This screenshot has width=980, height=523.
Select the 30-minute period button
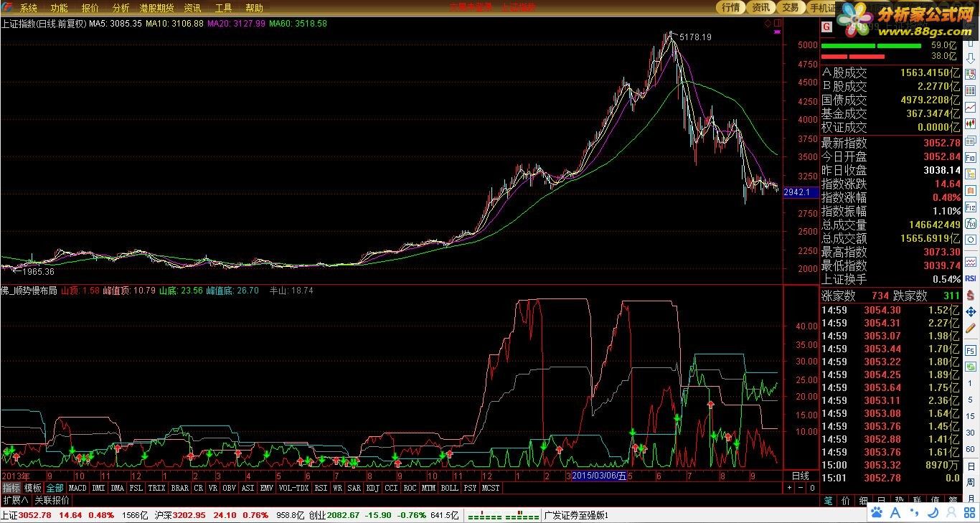971,433
